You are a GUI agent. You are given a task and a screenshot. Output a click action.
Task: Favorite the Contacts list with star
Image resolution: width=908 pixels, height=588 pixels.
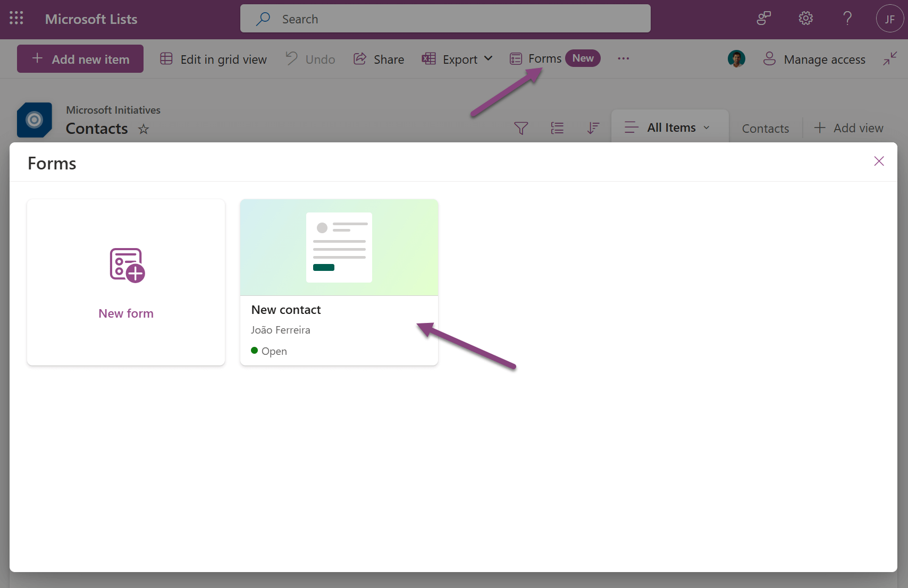(144, 129)
